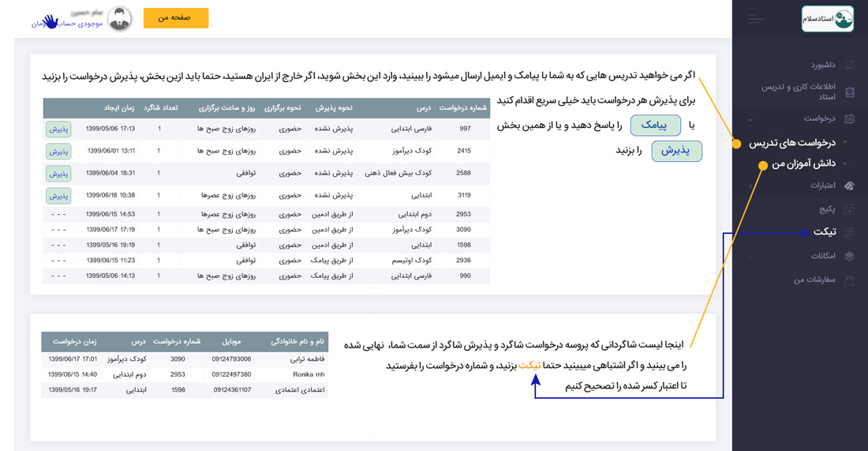Click موبایل column header in students table
The width and height of the screenshot is (868, 451).
click(231, 342)
